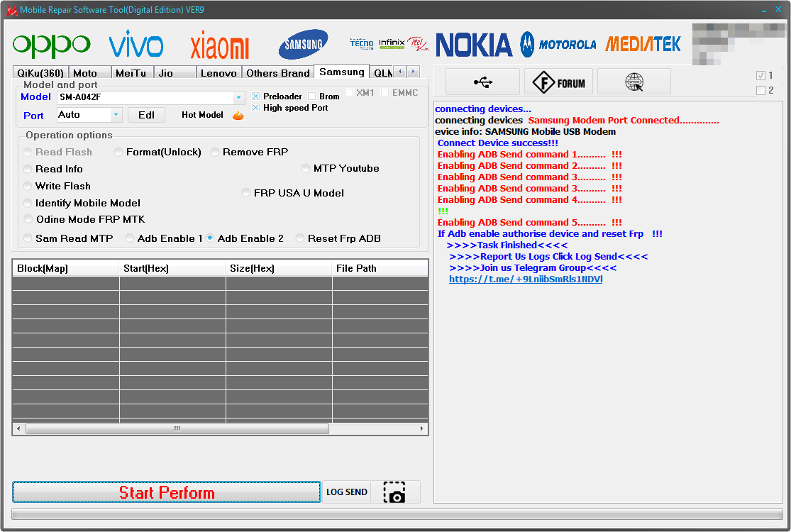Click the "Connect Device success!!!" log line
The width and height of the screenshot is (791, 532).
tap(498, 143)
